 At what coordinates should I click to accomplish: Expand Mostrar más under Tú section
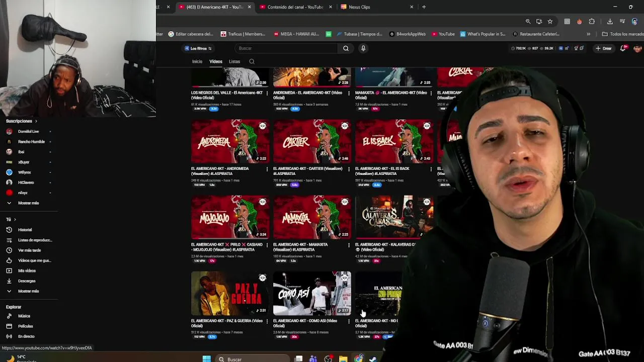(x=29, y=291)
